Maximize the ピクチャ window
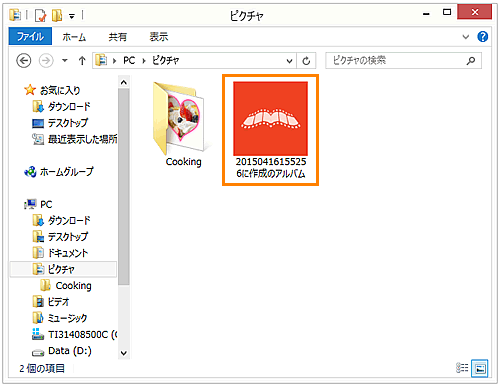 tap(447, 12)
